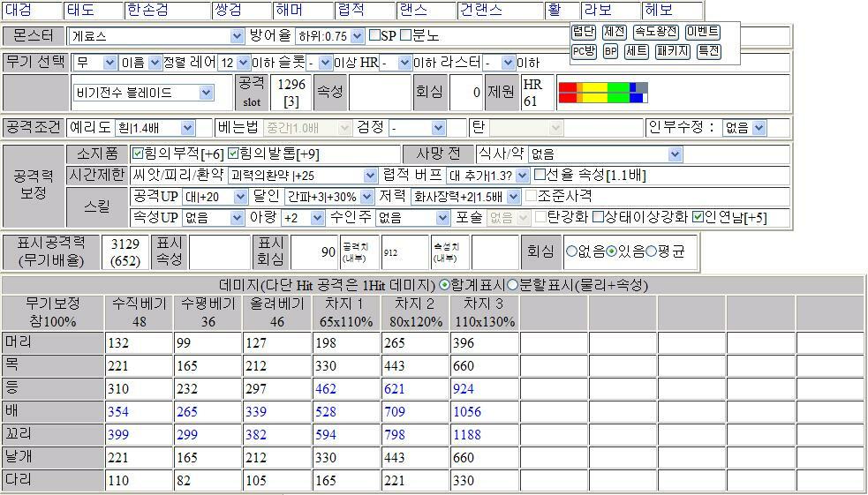Open the monster dropdown showing 게료스
This screenshot has width=868, height=495.
[x=156, y=36]
